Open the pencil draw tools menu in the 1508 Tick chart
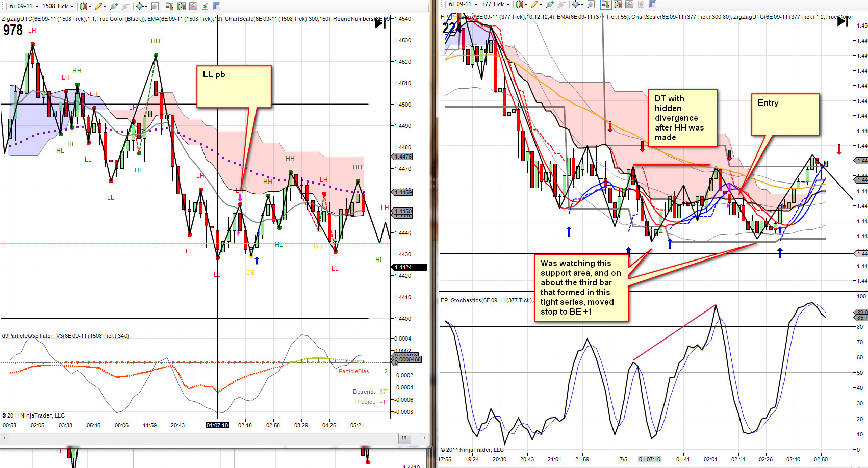The width and height of the screenshot is (868, 468). [x=100, y=6]
